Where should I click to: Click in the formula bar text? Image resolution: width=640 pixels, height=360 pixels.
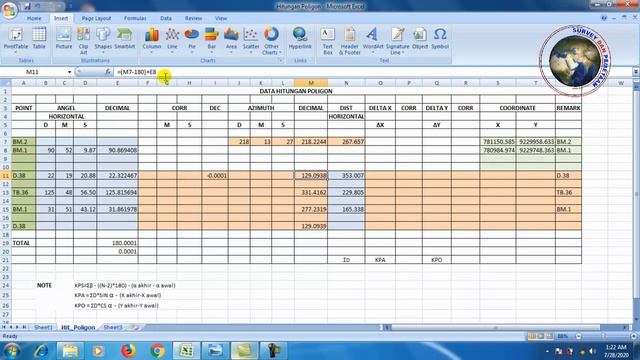[136, 72]
